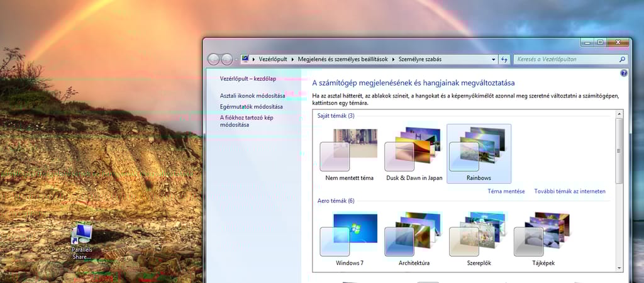
Task: Click További témák az interneten link
Action: point(570,191)
